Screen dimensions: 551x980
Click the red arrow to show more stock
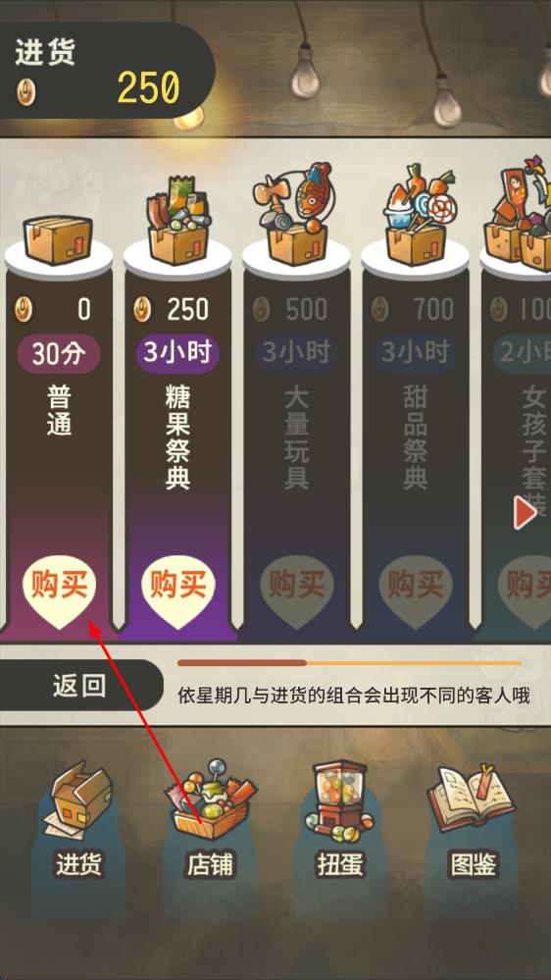(x=525, y=513)
